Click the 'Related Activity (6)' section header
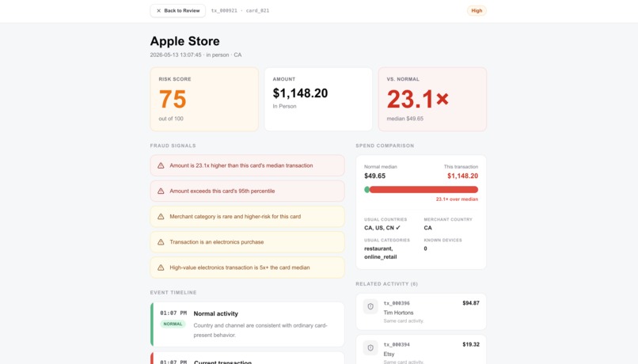Viewport: 638px width, 364px height. coord(386,284)
